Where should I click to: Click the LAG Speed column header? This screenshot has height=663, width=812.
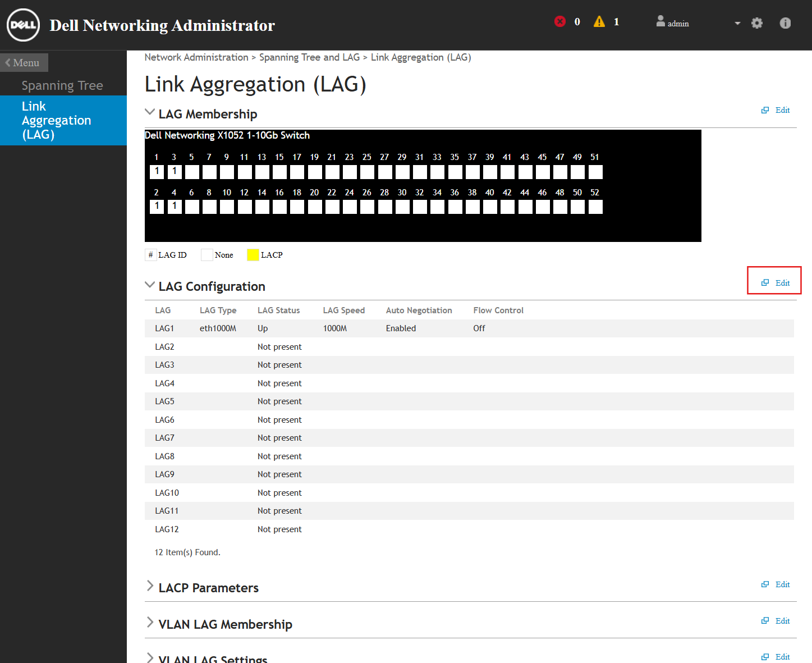point(343,310)
